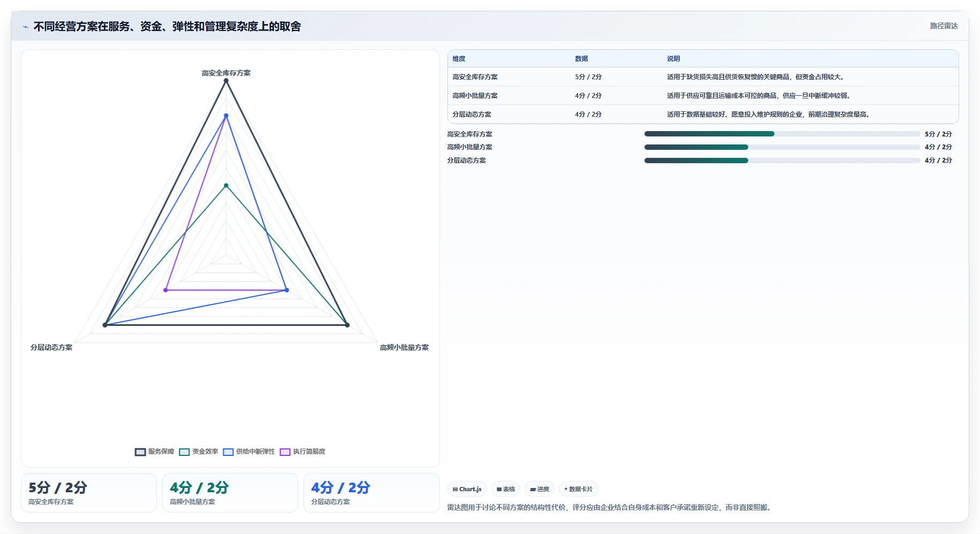Select the 分层动态方案 table row name
Screen dimensions: 980x534
[472, 115]
